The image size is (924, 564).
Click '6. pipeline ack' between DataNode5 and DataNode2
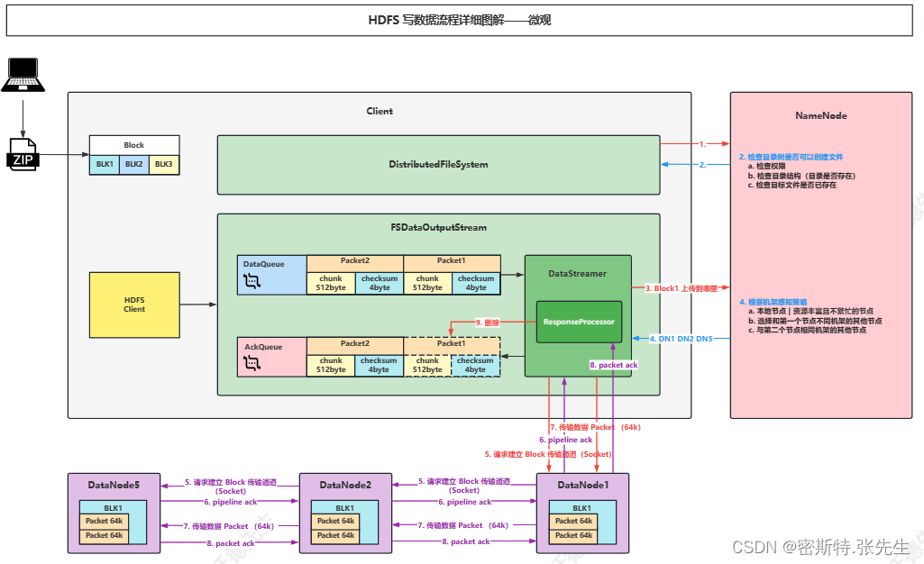[231, 502]
